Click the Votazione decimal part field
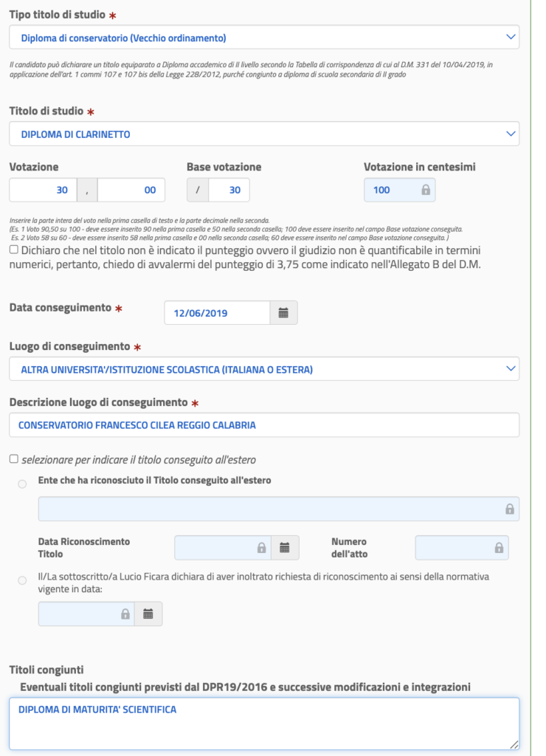The height and width of the screenshot is (756, 546). (131, 190)
